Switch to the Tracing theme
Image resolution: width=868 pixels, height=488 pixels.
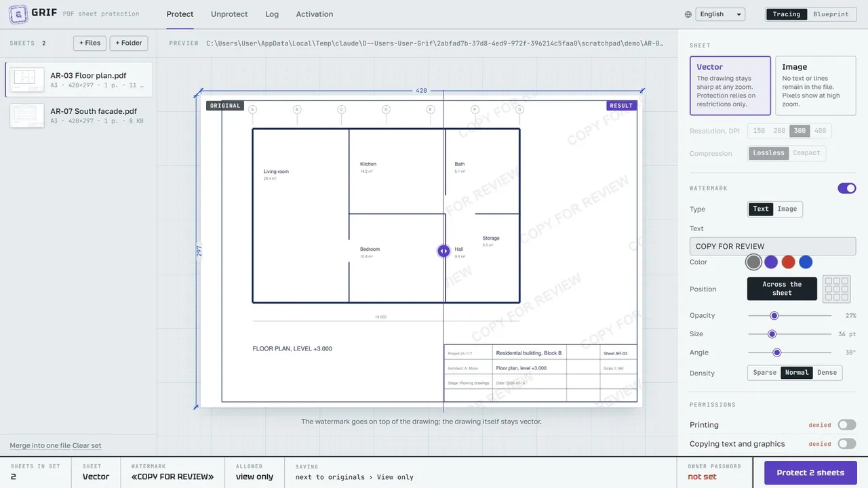click(x=787, y=14)
